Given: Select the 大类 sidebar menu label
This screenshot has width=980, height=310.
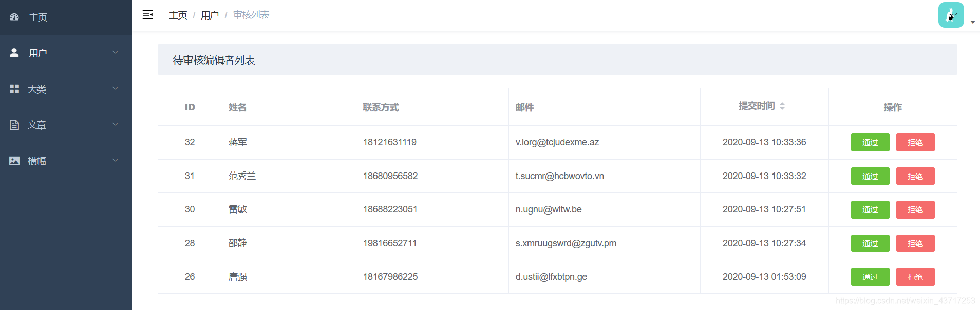Looking at the screenshot, I should pyautogui.click(x=37, y=89).
